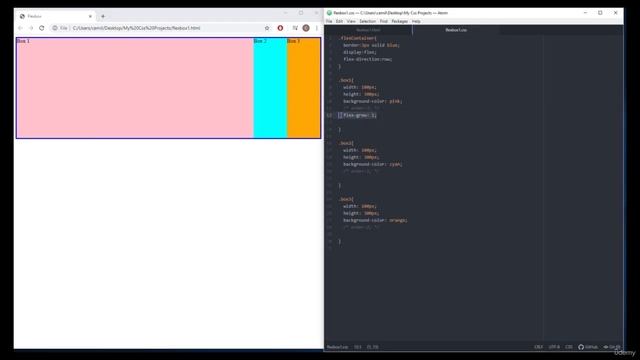Viewport: 640px width, 360px height.
Task: Open the red extension icon in Chrome
Action: (x=280, y=28)
